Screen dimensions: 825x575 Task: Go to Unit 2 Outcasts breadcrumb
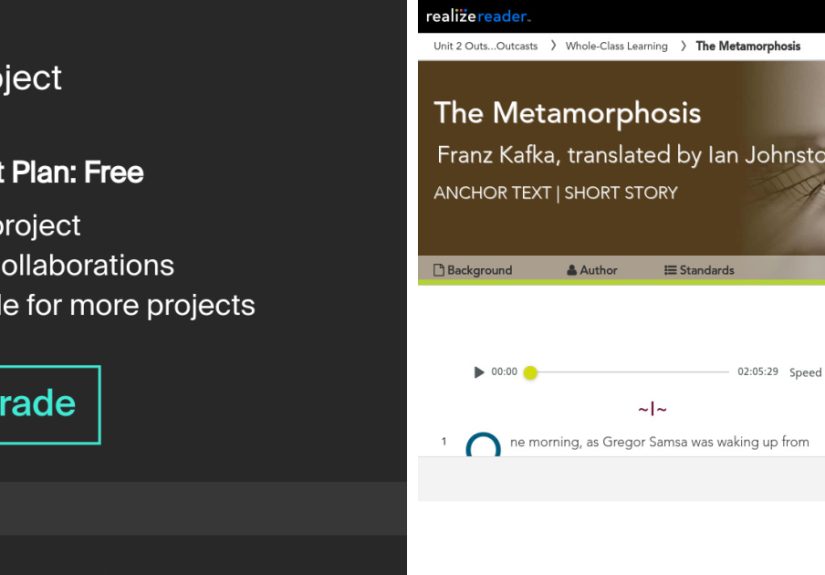click(x=485, y=46)
